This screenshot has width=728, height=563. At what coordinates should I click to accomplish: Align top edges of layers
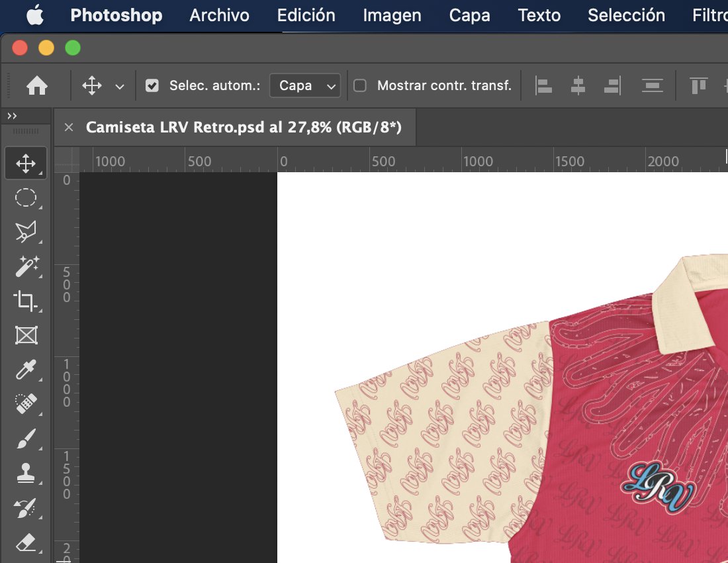point(699,86)
